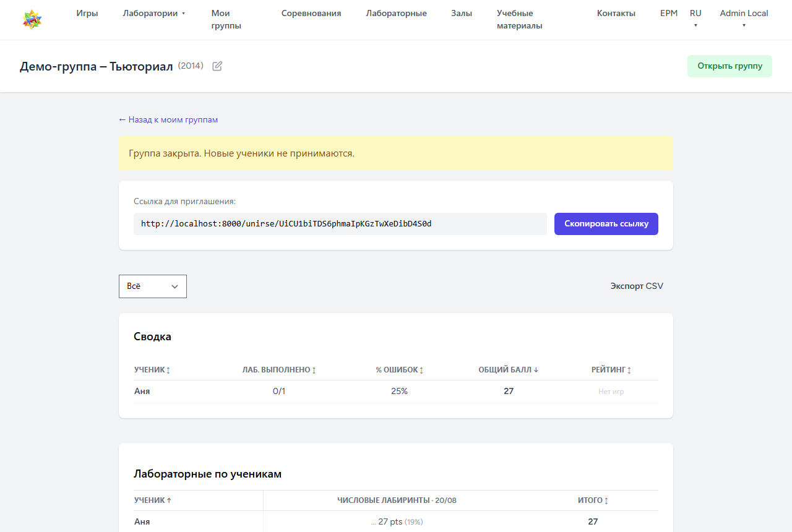
Task: Navigate to Лабораторные page
Action: 396,14
